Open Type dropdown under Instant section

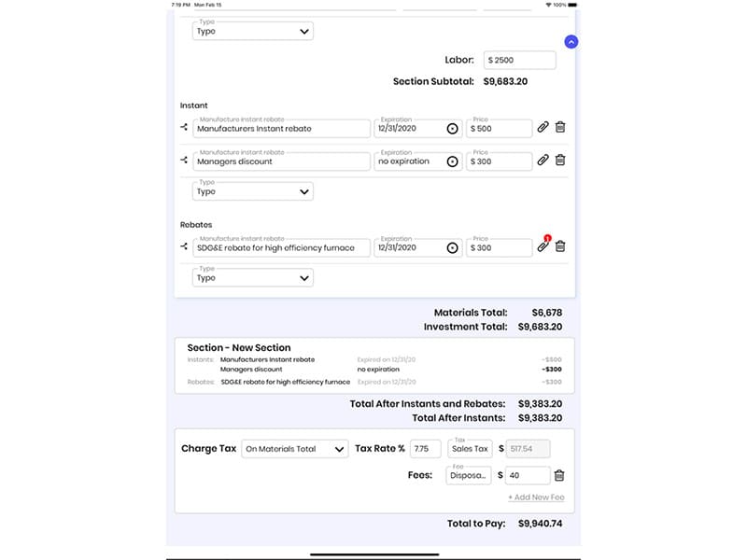coord(253,191)
